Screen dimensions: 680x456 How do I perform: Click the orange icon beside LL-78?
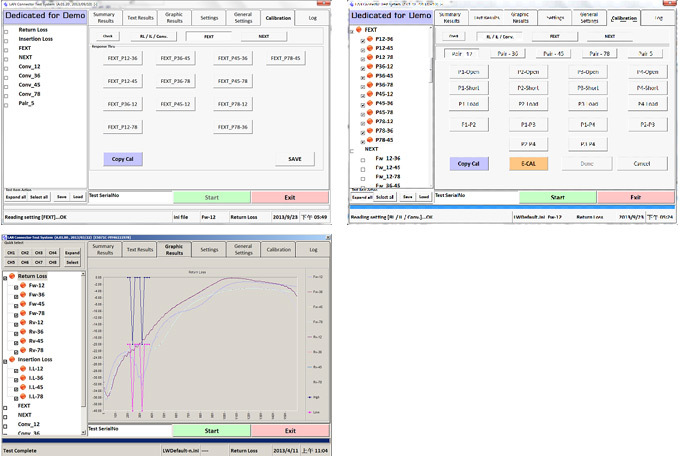coord(22,396)
